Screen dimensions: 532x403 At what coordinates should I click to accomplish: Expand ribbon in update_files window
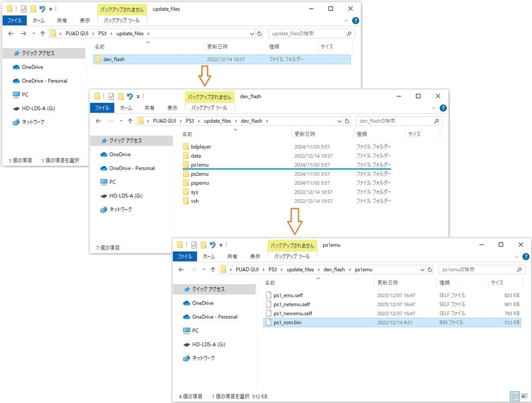pyautogui.click(x=347, y=20)
